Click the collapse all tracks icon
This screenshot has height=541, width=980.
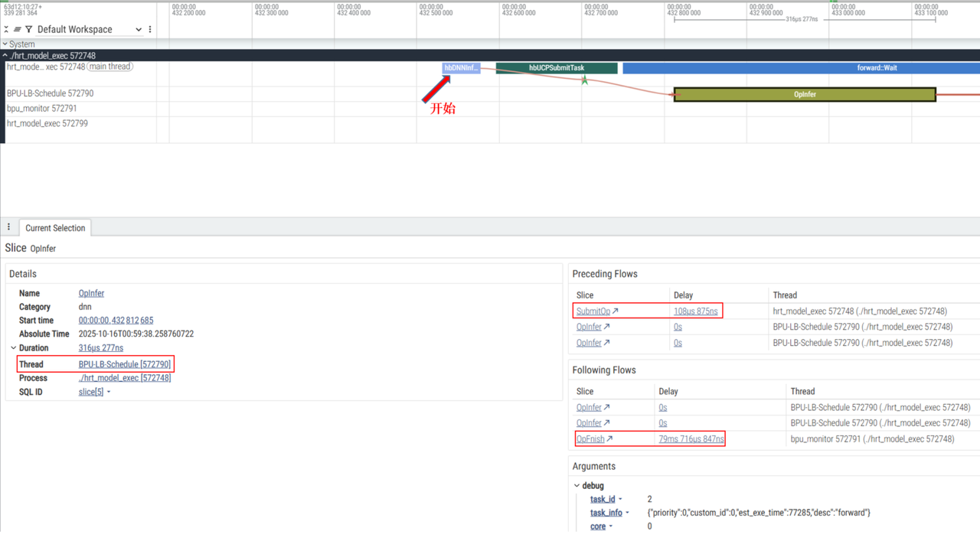(6, 29)
